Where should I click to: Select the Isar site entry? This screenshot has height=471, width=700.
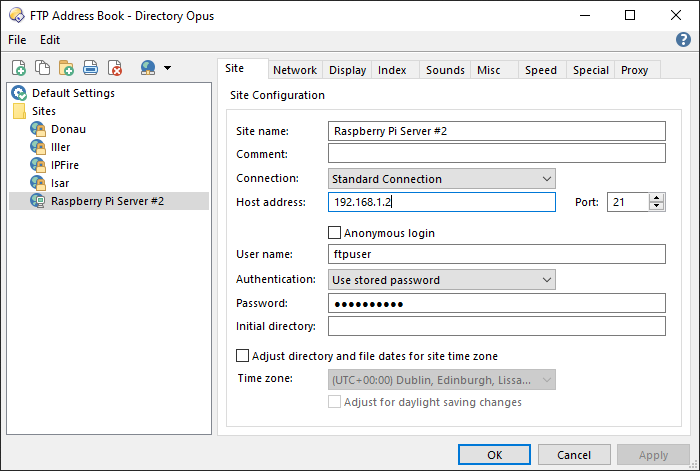point(60,183)
